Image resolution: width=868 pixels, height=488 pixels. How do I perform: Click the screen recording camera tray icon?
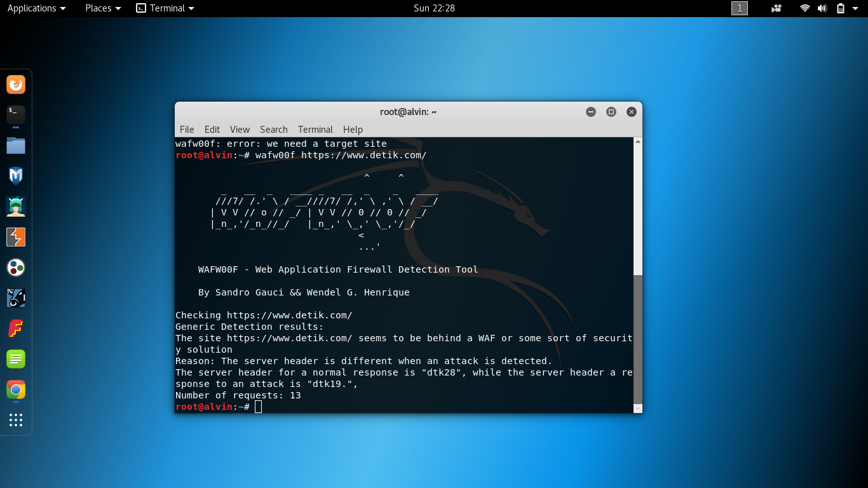click(776, 8)
